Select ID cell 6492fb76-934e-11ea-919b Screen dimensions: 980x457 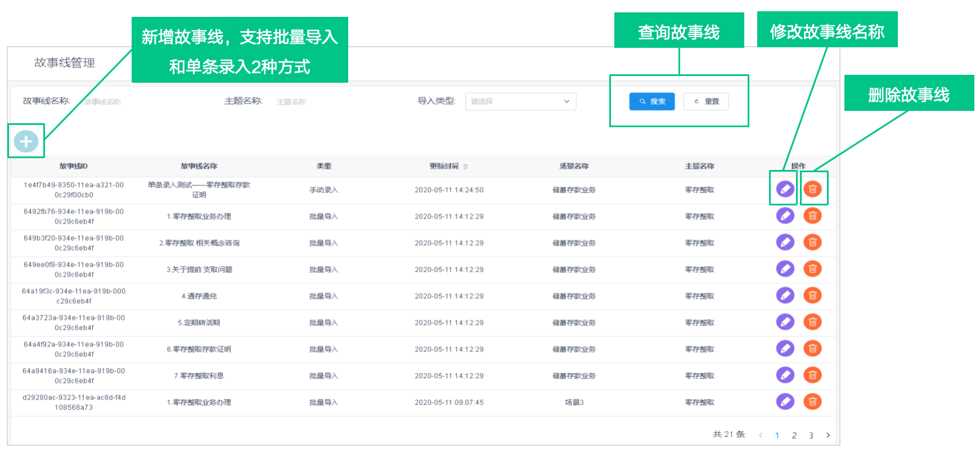coord(74,216)
